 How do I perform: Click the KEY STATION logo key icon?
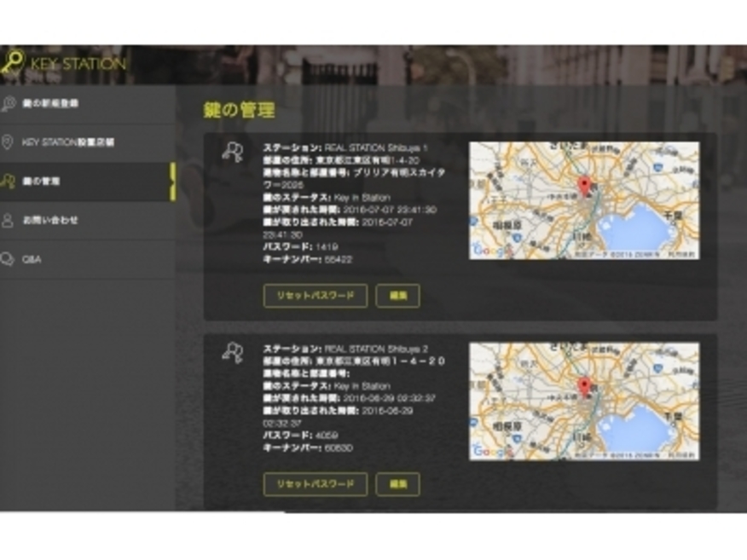coord(11,62)
